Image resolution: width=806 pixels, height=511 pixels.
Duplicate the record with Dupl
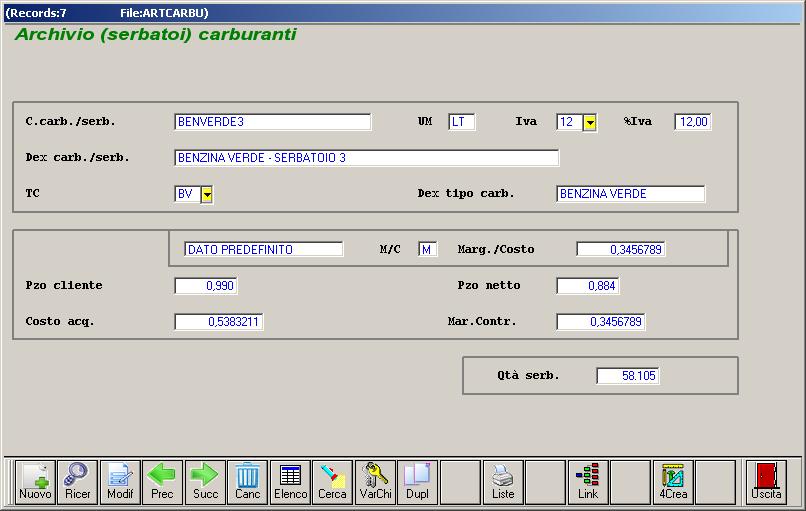click(x=417, y=482)
